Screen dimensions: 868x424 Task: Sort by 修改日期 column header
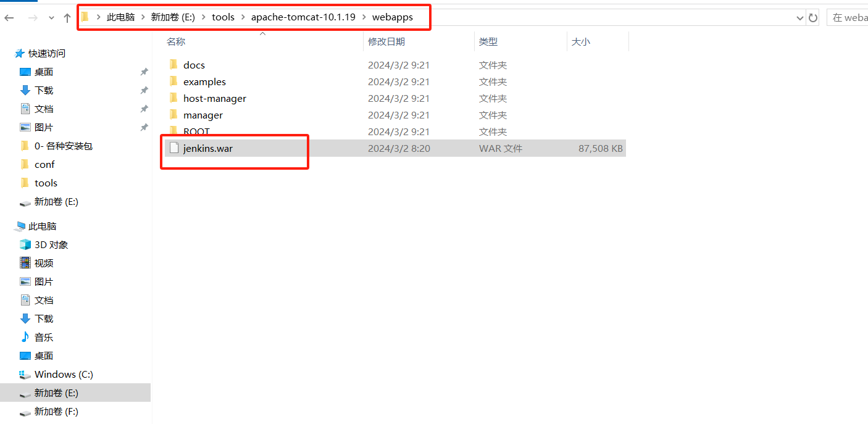(386, 41)
